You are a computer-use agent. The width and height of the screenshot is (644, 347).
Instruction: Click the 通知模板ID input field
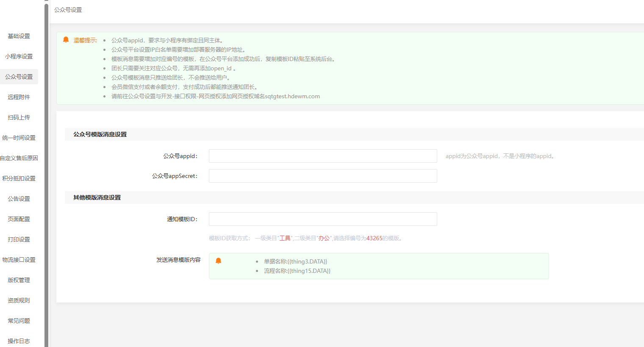[x=322, y=219]
